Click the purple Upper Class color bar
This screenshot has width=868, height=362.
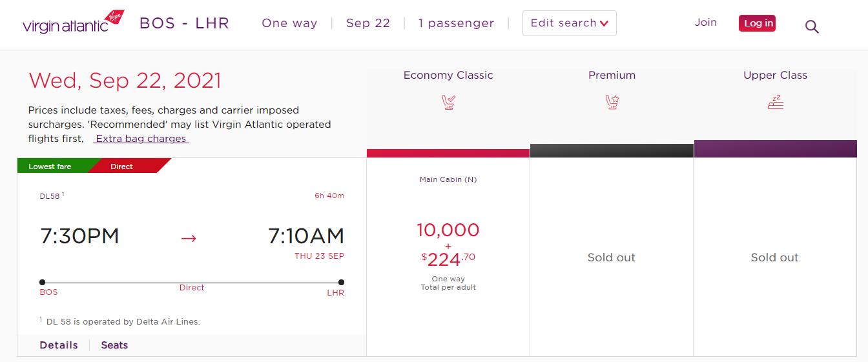pyautogui.click(x=775, y=149)
